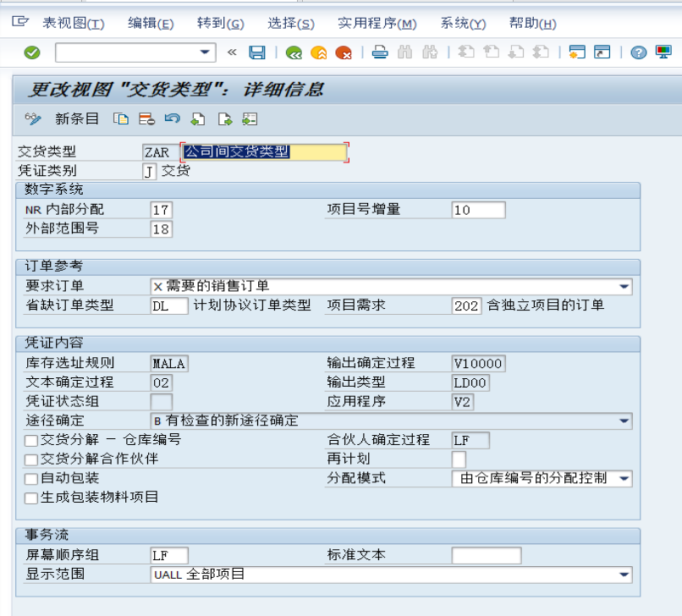Click the red Cancel icon
Viewport: 682px width, 616px height.
[344, 52]
